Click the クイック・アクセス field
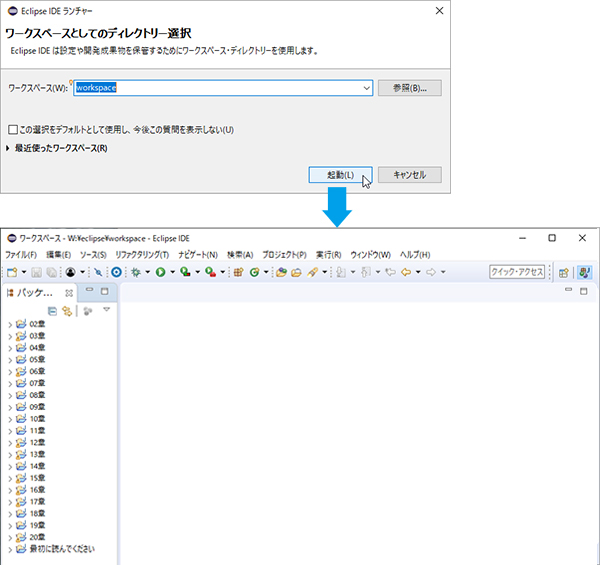 click(x=517, y=272)
